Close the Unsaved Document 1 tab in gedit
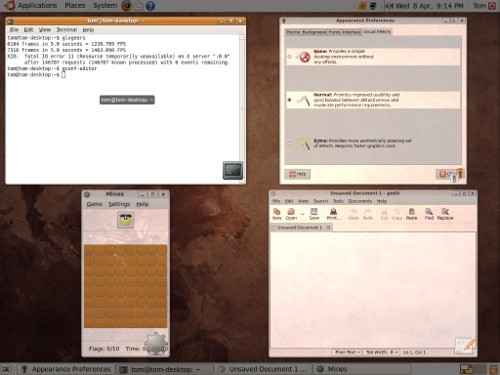 328,227
